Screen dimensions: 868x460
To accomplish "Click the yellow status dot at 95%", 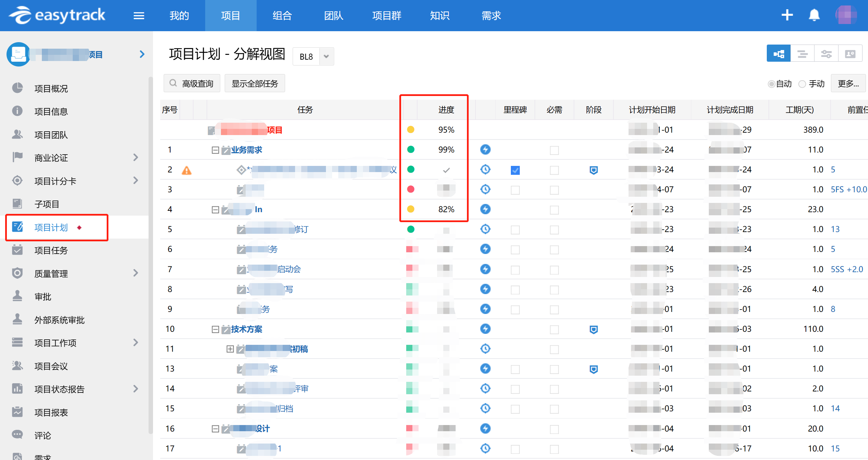I will pyautogui.click(x=410, y=130).
